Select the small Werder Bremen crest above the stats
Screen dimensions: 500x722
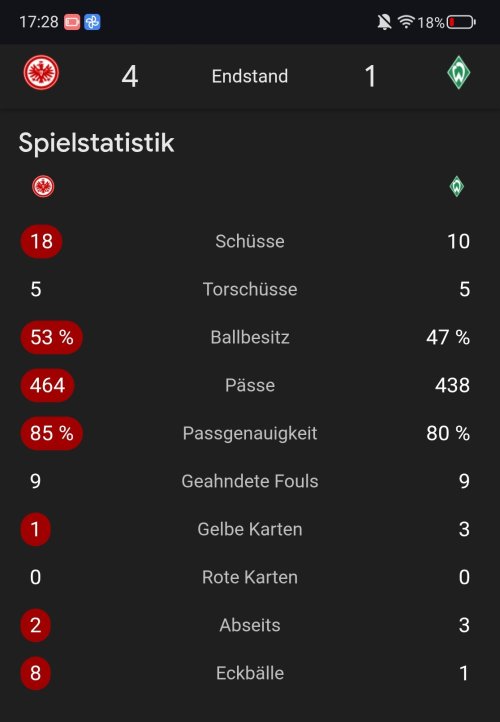point(457,186)
